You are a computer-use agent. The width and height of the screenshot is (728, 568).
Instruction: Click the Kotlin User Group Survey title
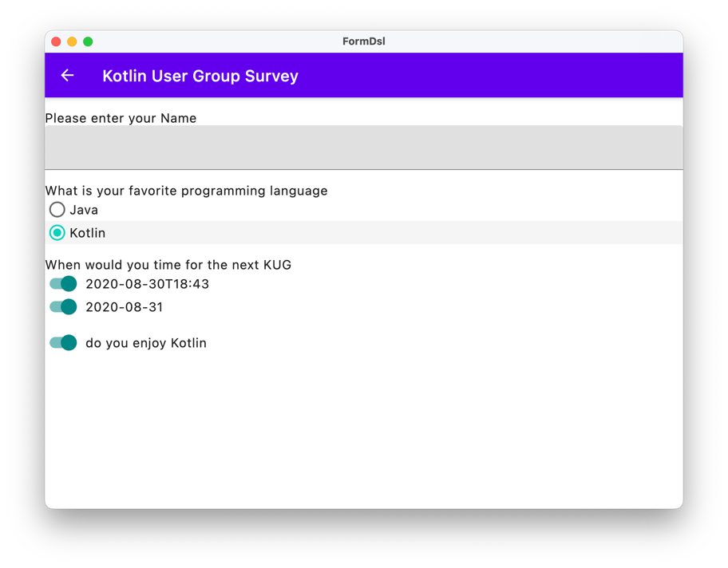pyautogui.click(x=200, y=76)
